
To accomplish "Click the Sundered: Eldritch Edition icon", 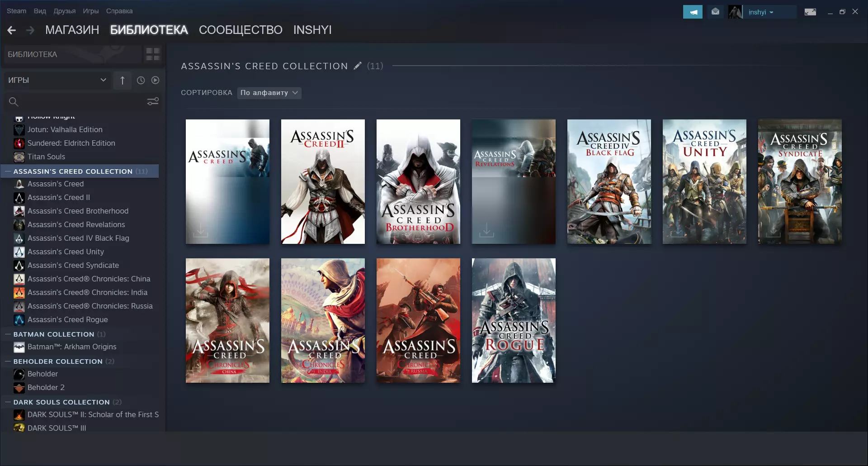I will (x=19, y=143).
